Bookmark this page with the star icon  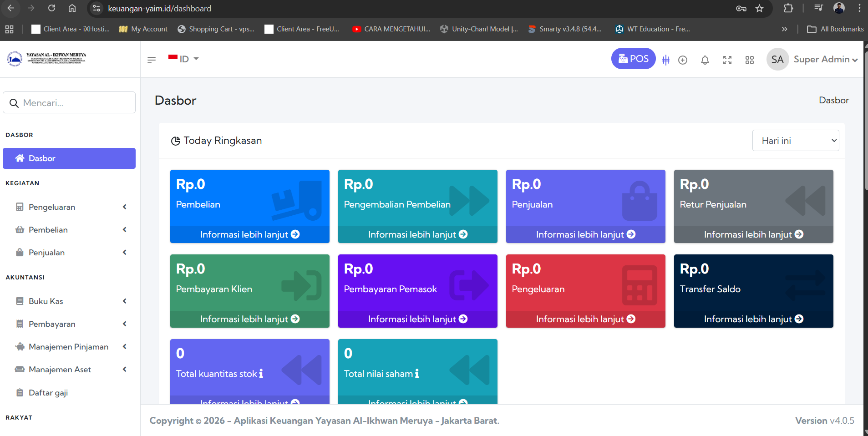click(759, 9)
